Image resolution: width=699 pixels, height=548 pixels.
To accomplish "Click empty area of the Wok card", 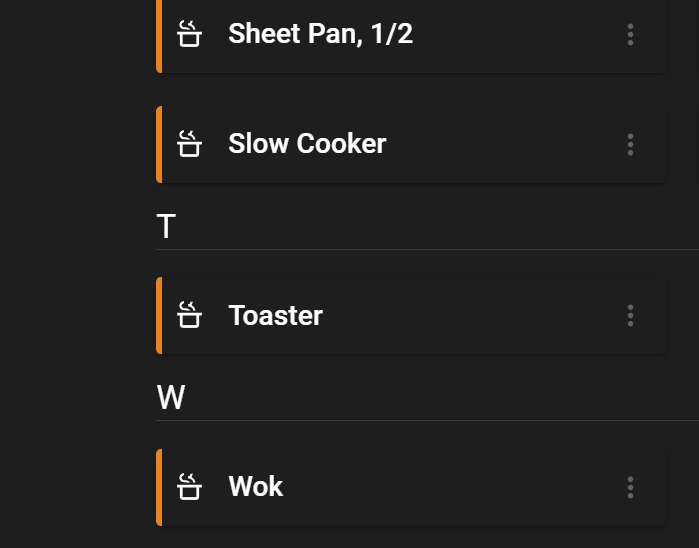I will 446,487.
